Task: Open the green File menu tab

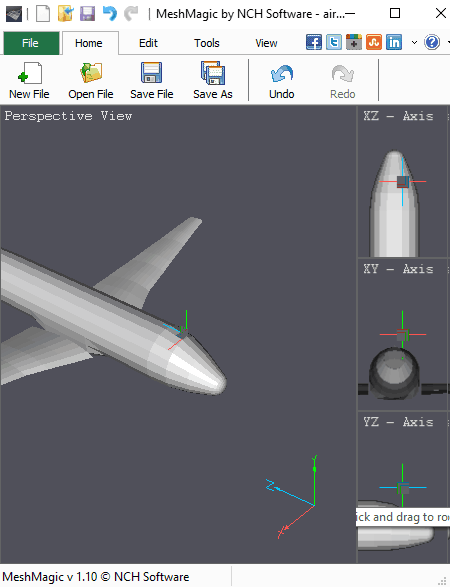Action: [31, 43]
